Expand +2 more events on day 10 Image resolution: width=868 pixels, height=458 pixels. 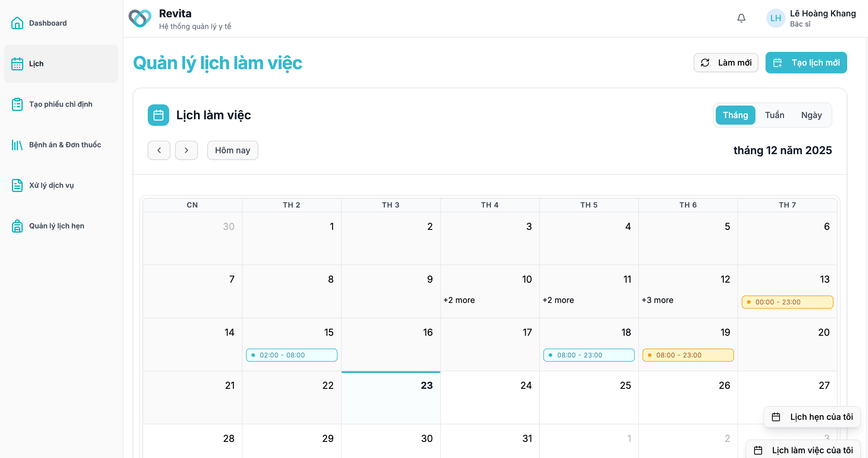pyautogui.click(x=459, y=300)
